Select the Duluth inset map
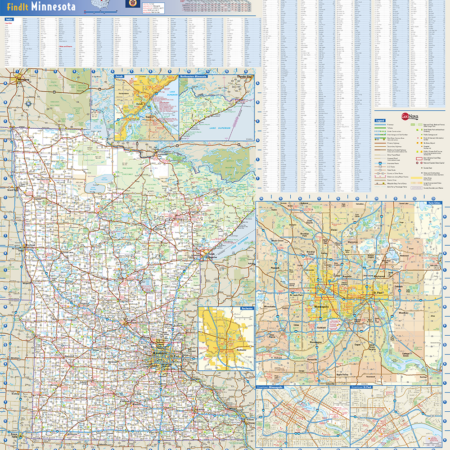Image resolution: width=450 pixels, height=450 pixels. coord(146,108)
